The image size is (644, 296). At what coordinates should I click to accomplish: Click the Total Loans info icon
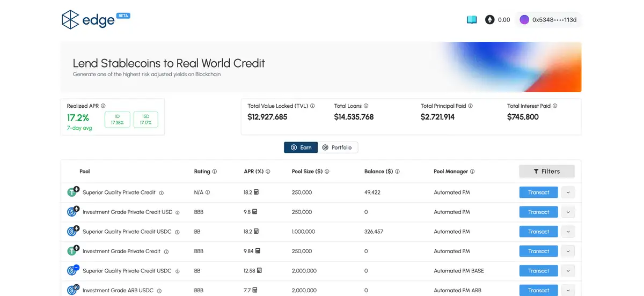coord(366,106)
